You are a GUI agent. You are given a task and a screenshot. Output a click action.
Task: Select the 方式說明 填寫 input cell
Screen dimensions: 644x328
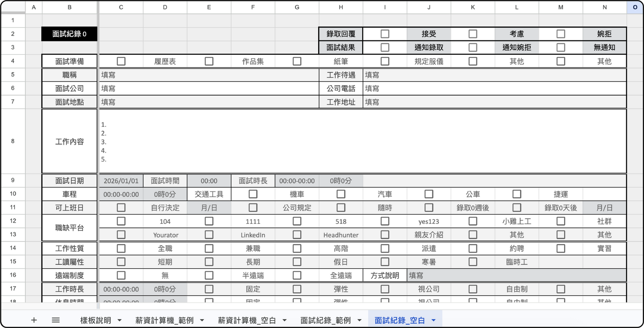click(x=517, y=275)
